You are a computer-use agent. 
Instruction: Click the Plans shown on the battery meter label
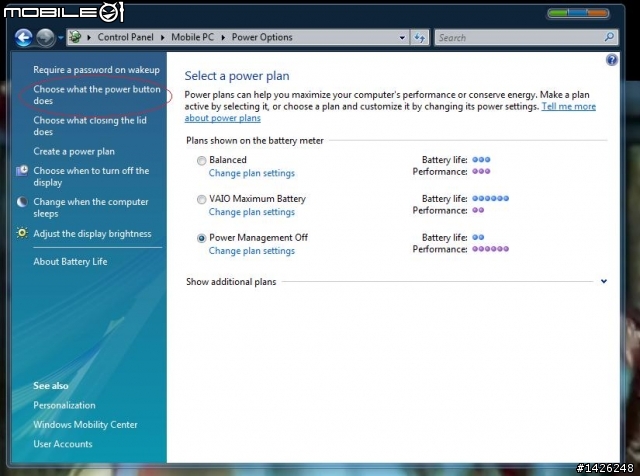(x=255, y=140)
